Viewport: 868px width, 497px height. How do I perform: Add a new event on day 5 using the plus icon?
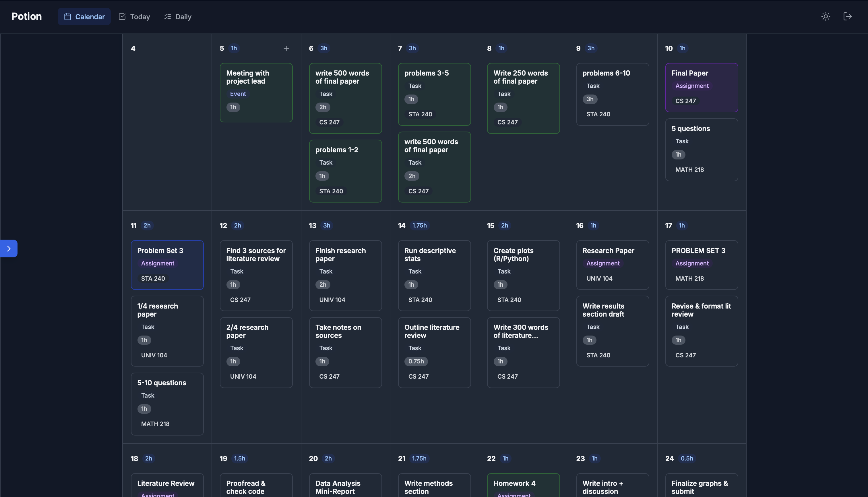click(286, 49)
